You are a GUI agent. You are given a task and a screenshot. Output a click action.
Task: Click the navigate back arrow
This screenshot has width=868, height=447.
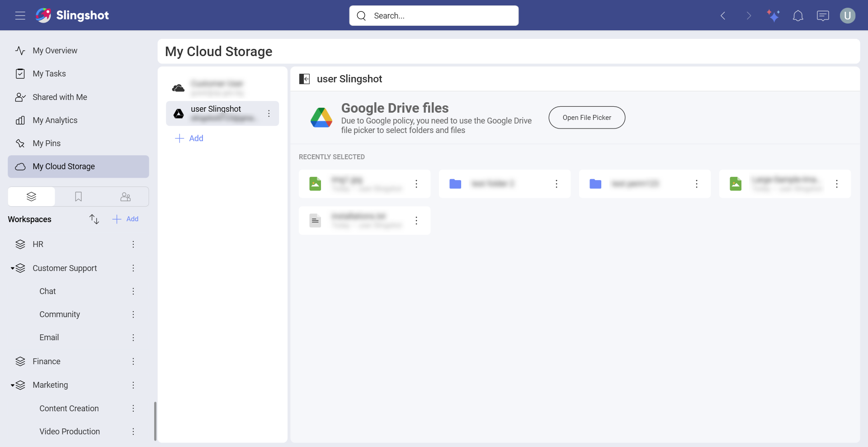(723, 15)
